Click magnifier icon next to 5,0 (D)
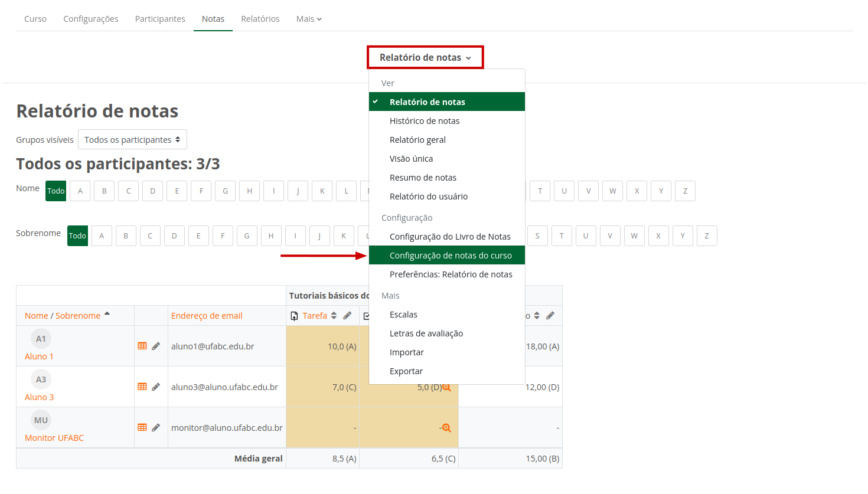 point(446,387)
